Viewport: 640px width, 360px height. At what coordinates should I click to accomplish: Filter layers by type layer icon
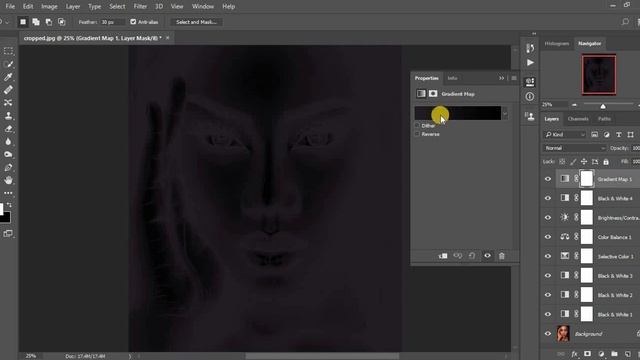click(x=619, y=135)
